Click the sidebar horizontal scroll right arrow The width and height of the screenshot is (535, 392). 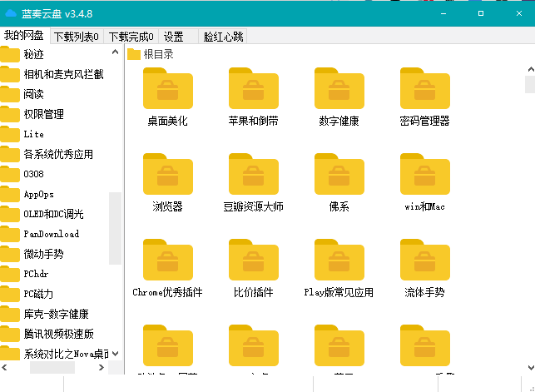pyautogui.click(x=102, y=367)
